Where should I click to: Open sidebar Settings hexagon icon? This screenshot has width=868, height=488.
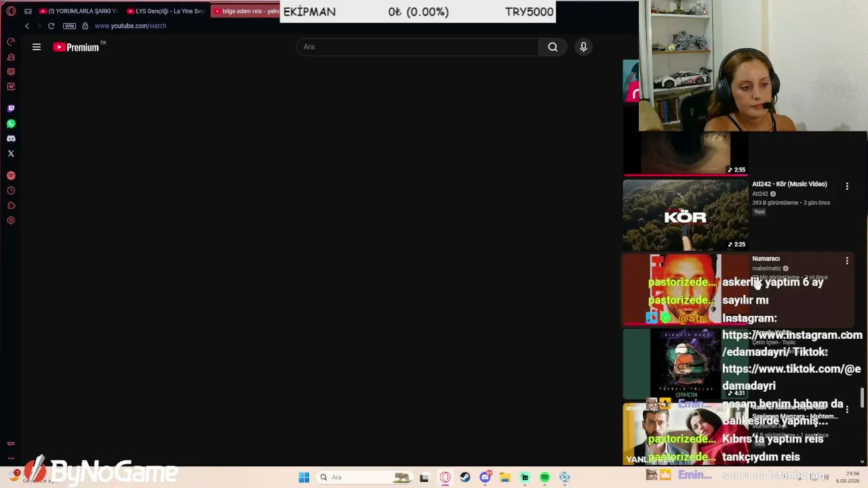click(x=11, y=220)
